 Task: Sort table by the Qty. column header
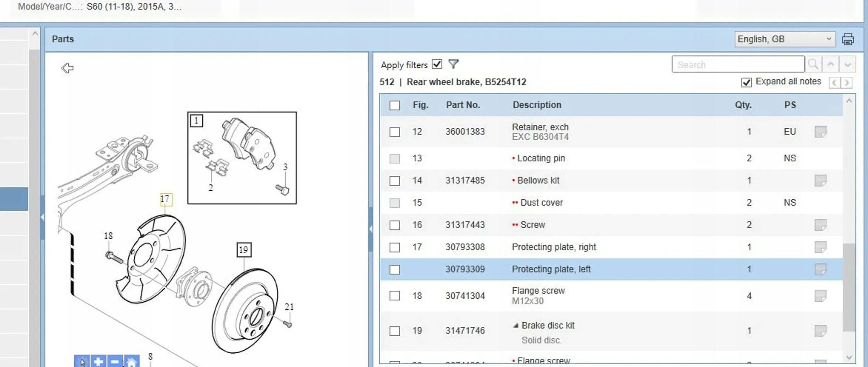743,105
